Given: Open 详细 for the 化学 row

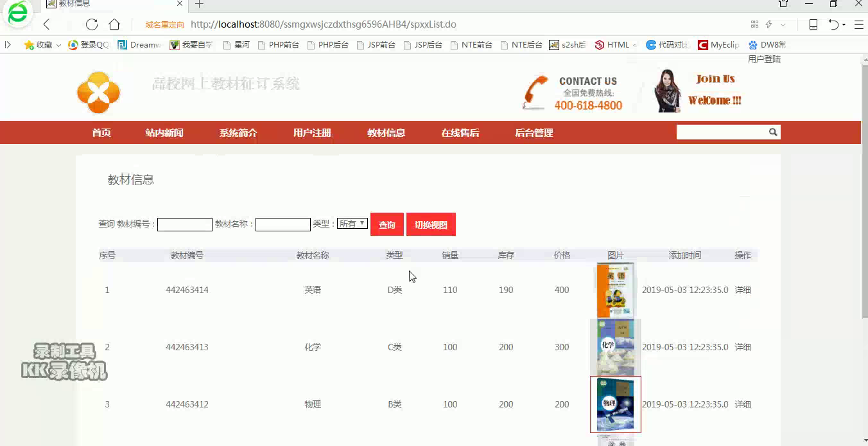Looking at the screenshot, I should tap(743, 347).
